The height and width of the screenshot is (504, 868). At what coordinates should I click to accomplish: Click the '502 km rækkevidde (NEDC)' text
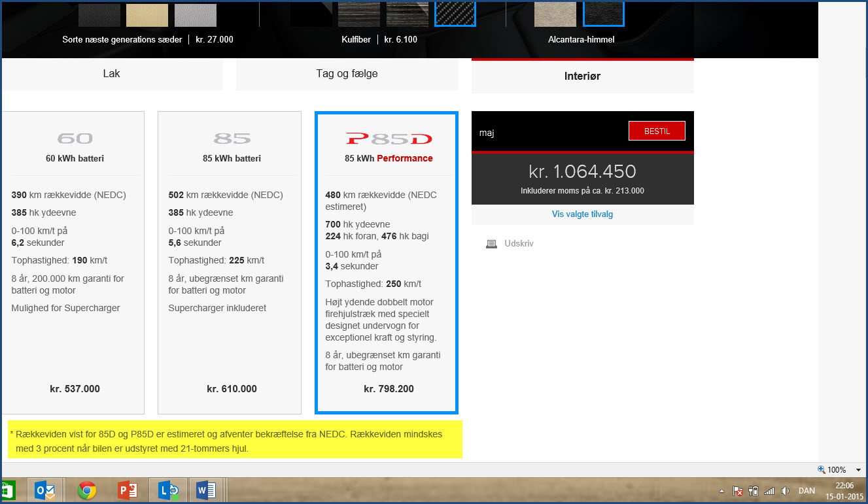point(226,195)
